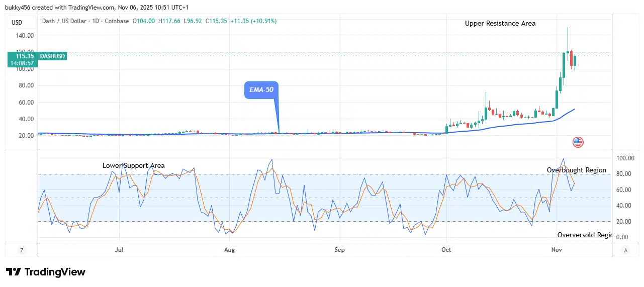
Task: Toggle the Z timezone button
Action: click(22, 250)
